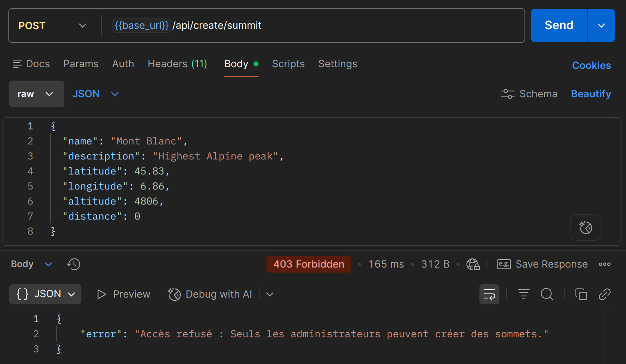This screenshot has height=364, width=626.
Task: Click the copy response icon
Action: (581, 294)
